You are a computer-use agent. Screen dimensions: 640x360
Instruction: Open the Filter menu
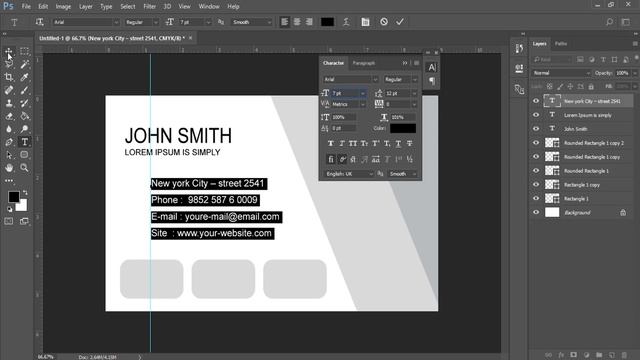click(x=149, y=7)
